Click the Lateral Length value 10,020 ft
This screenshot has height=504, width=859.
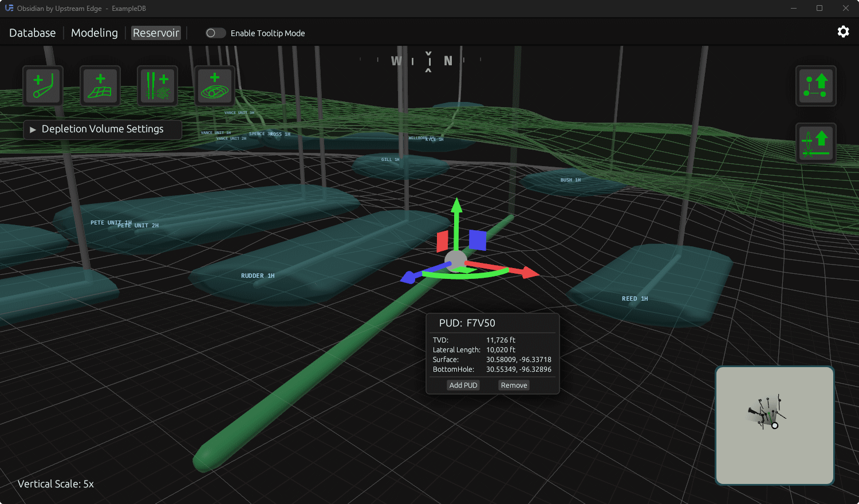(501, 350)
